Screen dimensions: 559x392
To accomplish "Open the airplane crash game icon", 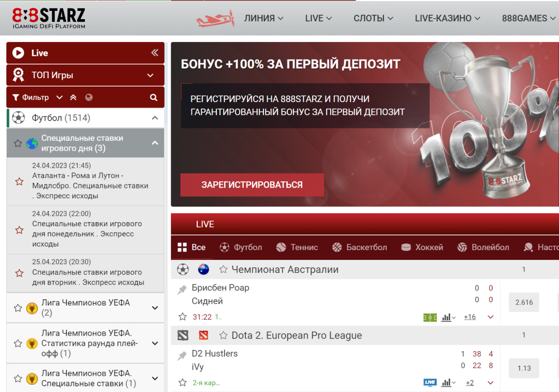I will coord(215,19).
